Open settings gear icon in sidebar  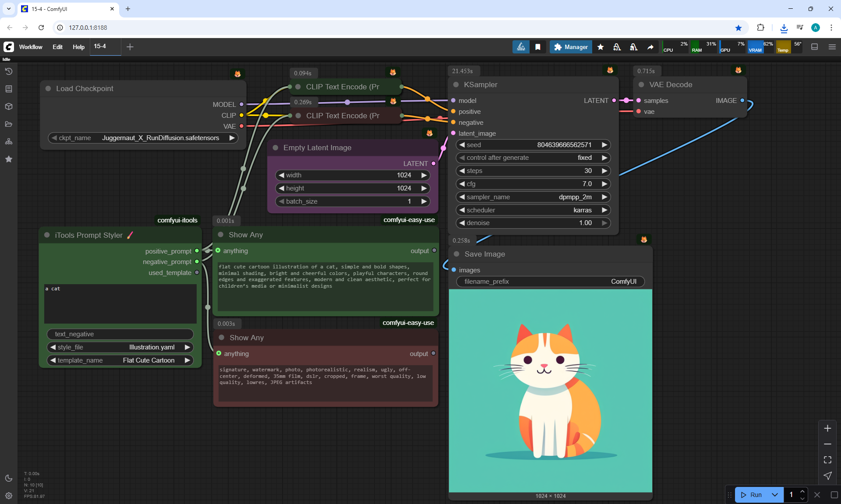pyautogui.click(x=9, y=496)
